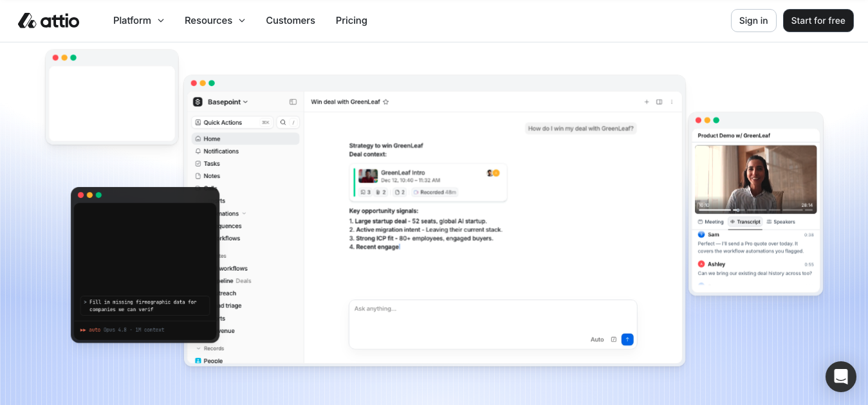
Task: Open the three-dot menu in chat header
Action: 672,102
